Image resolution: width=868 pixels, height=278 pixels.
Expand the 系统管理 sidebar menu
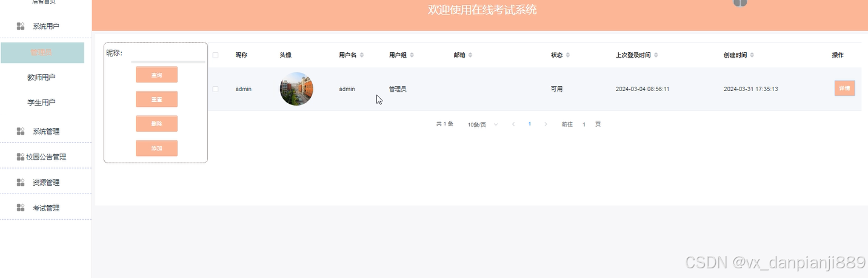[46, 131]
